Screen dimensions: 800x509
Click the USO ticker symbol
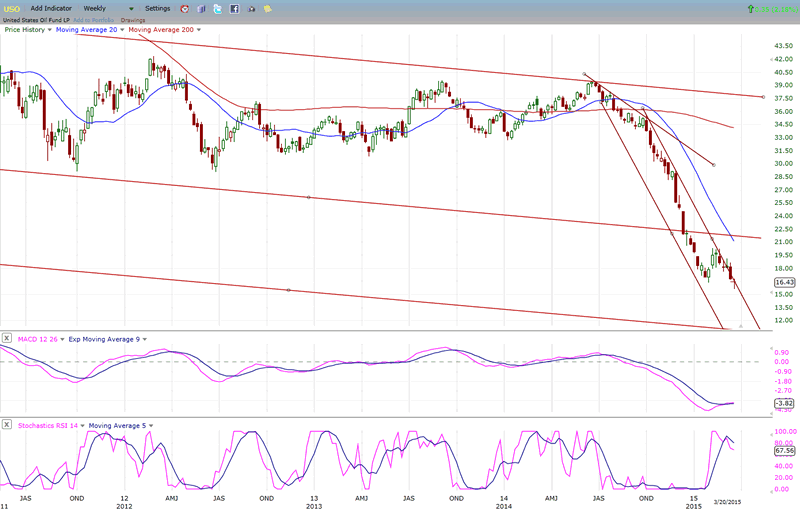click(x=11, y=8)
